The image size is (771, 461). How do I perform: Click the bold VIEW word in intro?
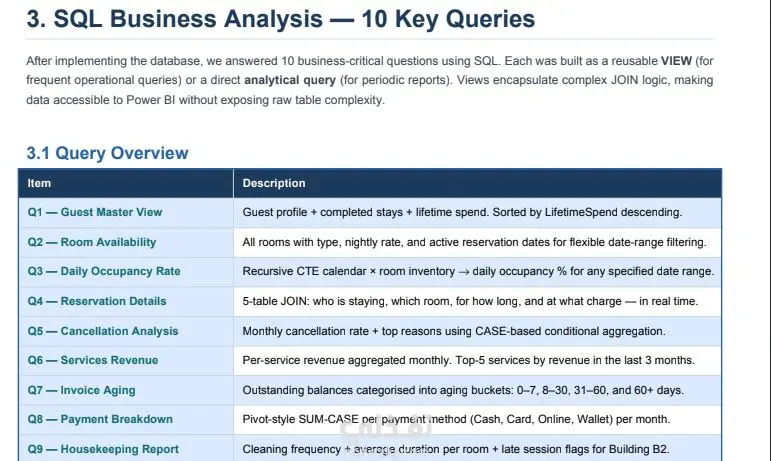pyautogui.click(x=676, y=61)
